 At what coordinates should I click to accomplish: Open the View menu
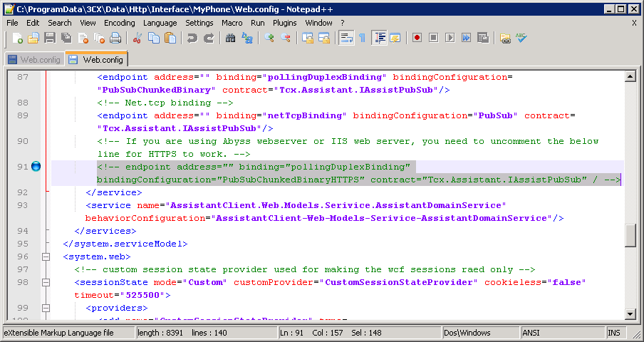[x=88, y=23]
